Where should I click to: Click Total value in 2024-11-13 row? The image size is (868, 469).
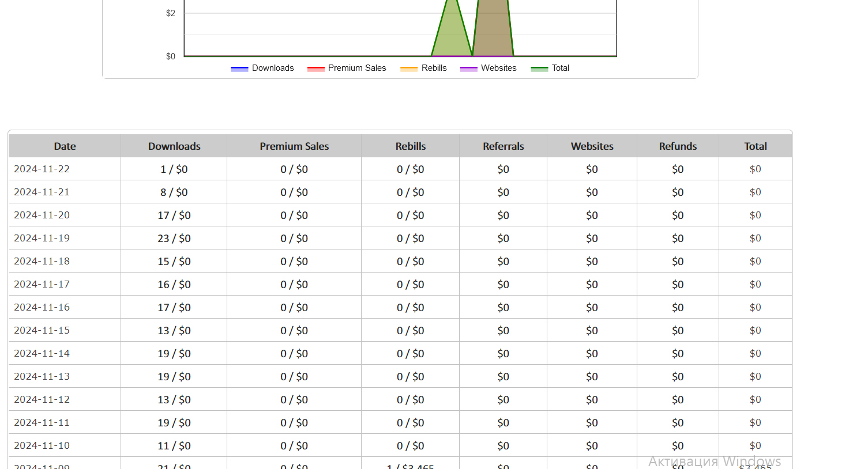pyautogui.click(x=756, y=376)
